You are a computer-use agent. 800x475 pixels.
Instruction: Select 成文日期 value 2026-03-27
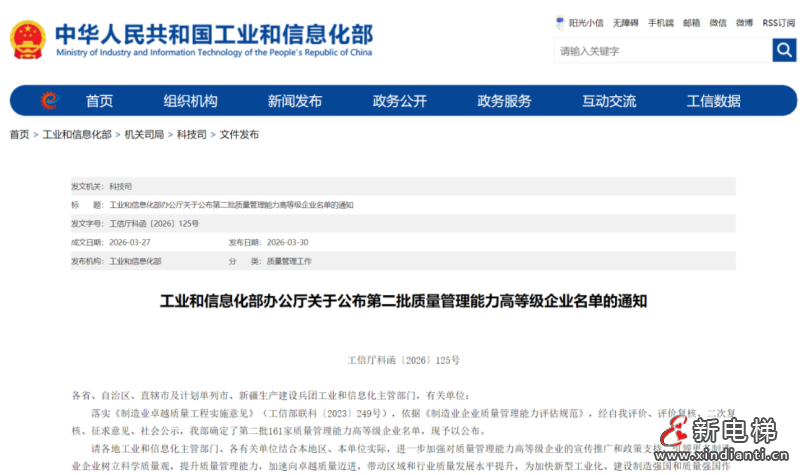[x=130, y=242]
